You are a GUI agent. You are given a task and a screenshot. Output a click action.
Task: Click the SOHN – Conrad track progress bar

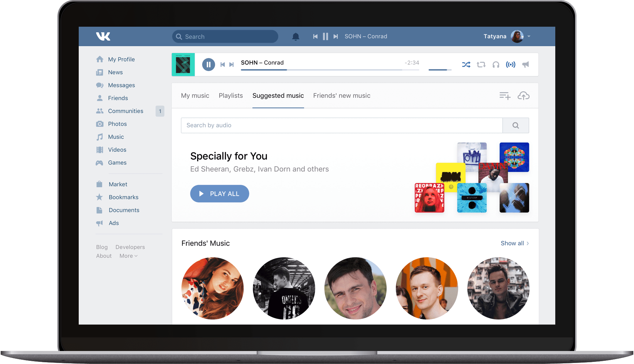click(x=330, y=70)
